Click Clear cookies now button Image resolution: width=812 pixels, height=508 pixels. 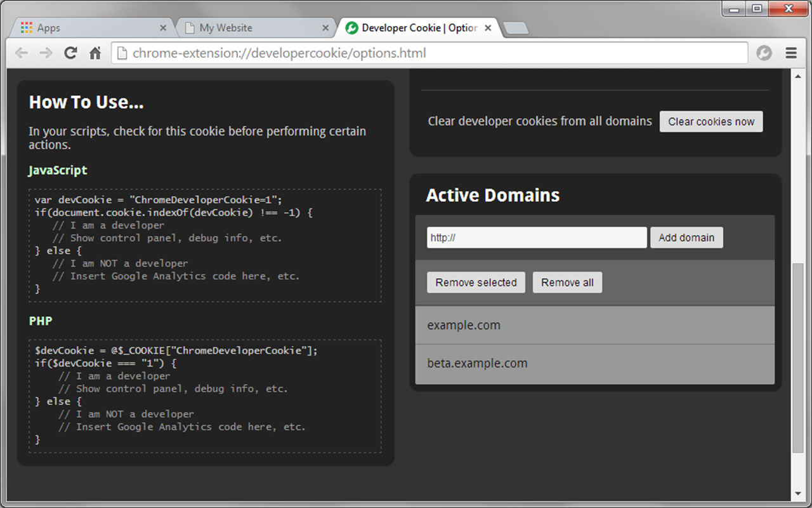[711, 121]
